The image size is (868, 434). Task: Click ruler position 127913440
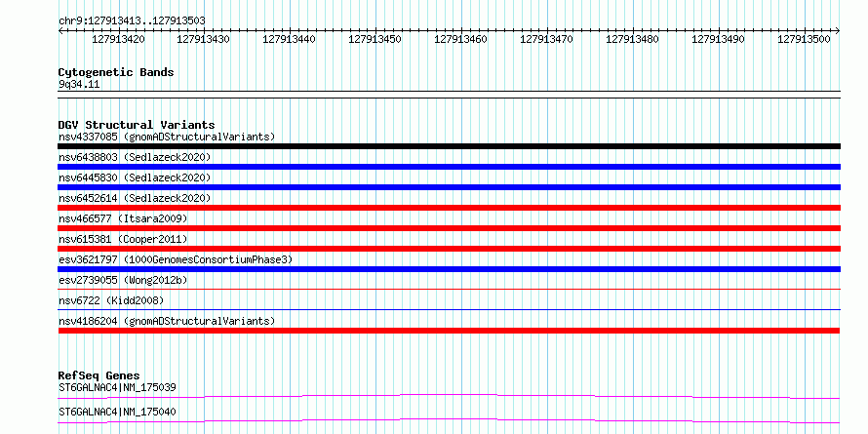point(290,39)
